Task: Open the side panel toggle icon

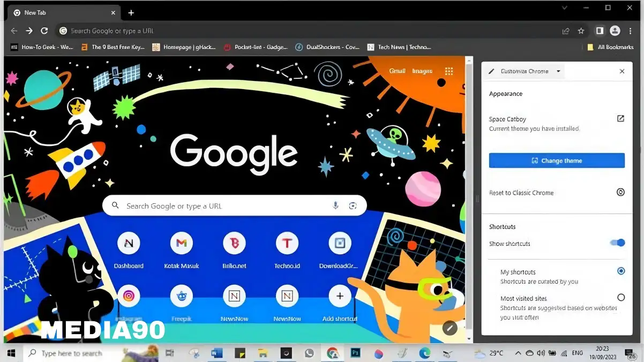Action: [x=600, y=31]
